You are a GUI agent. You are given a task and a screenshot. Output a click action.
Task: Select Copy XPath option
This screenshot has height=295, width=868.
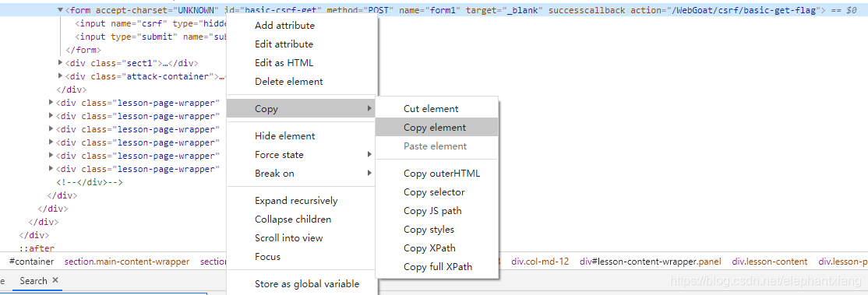[x=437, y=248]
